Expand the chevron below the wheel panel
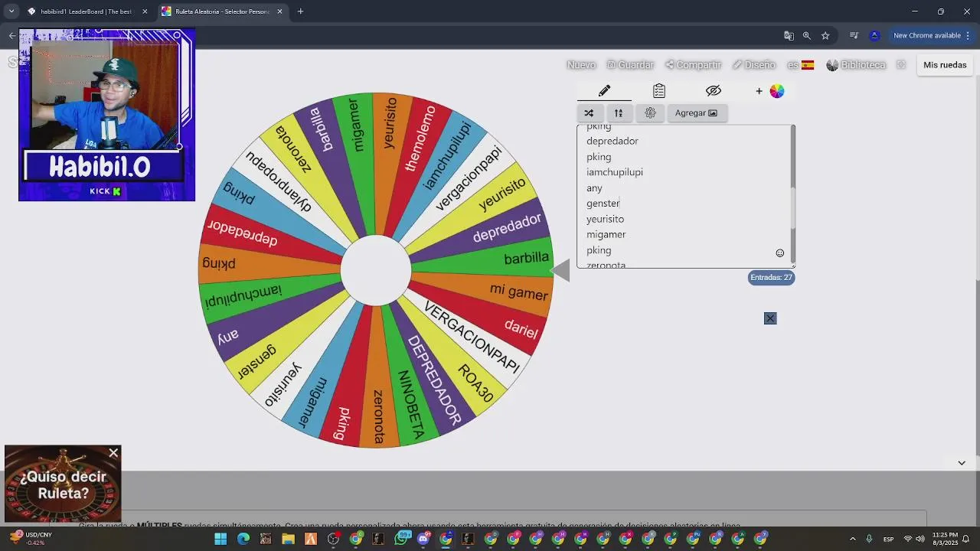This screenshot has width=980, height=551. tap(962, 463)
